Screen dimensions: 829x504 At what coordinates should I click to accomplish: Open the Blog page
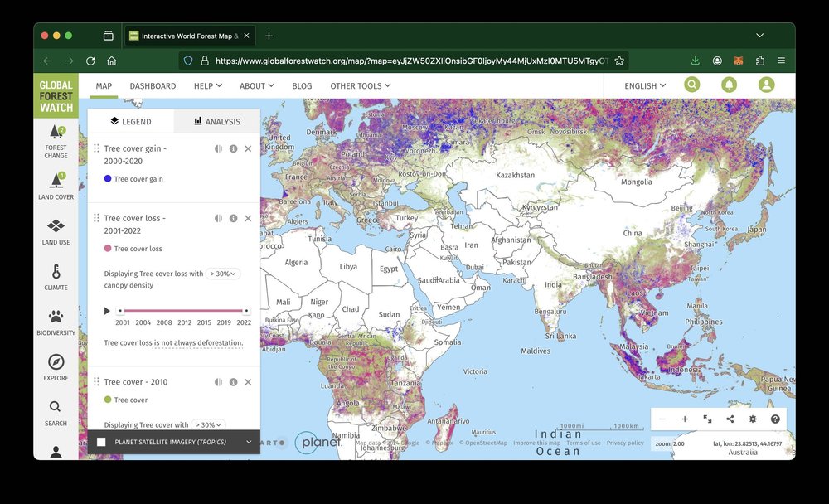(302, 85)
